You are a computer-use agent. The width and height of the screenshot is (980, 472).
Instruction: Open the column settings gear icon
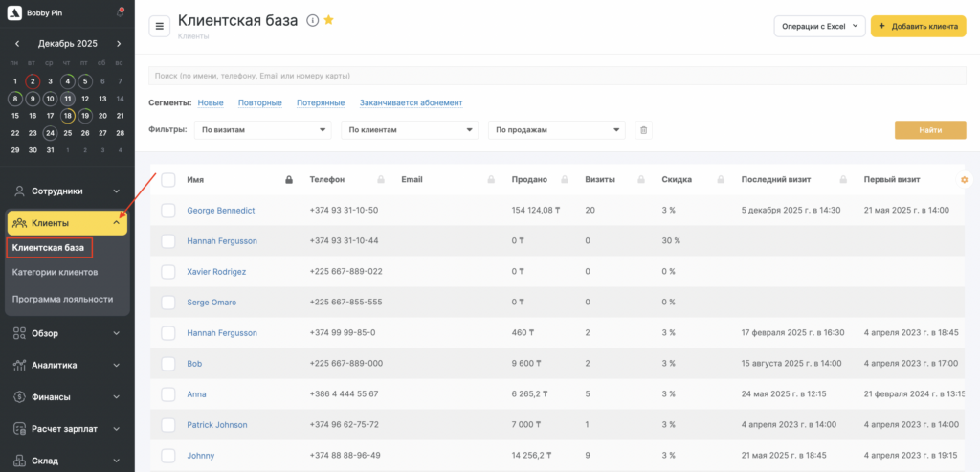pos(964,180)
